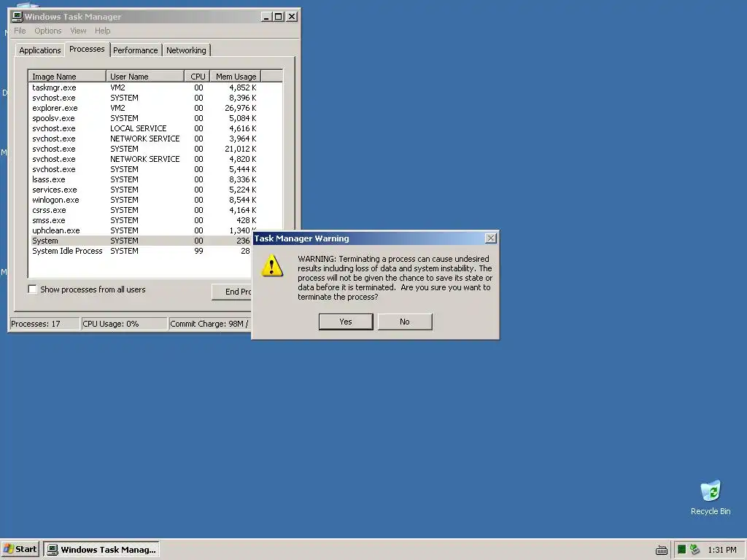The width and height of the screenshot is (747, 560).
Task: Select the smss.exe process
Action: pyautogui.click(x=144, y=220)
